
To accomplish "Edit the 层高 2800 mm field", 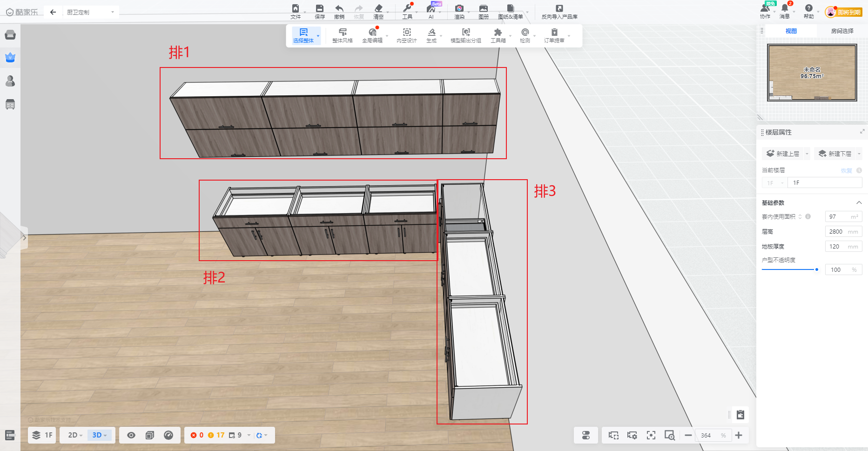I will coord(843,231).
